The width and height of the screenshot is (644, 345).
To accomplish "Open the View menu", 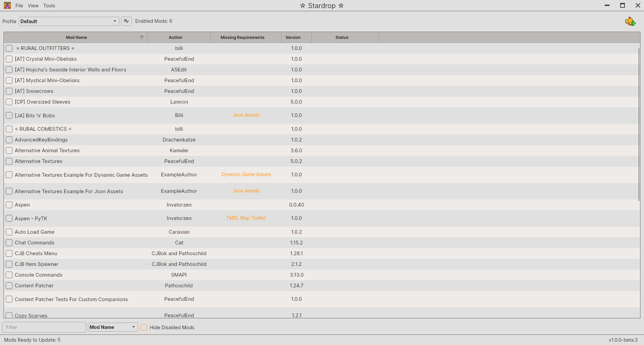I will point(33,6).
